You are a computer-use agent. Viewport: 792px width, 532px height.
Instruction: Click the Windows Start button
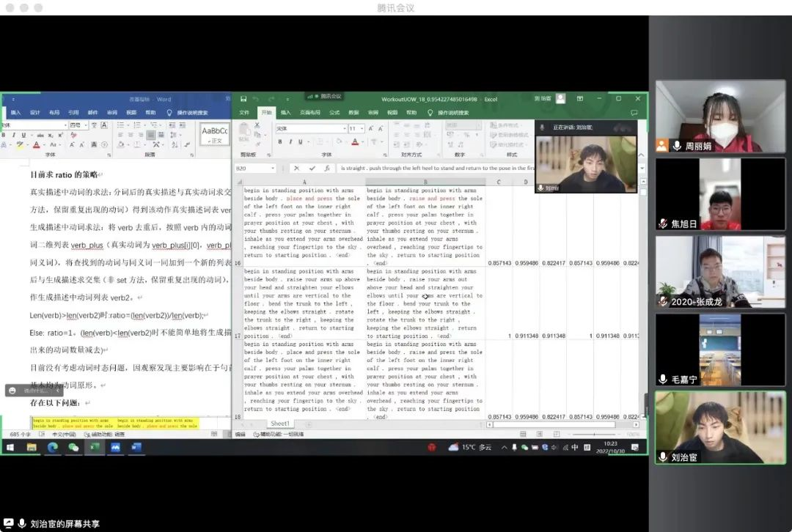10,447
